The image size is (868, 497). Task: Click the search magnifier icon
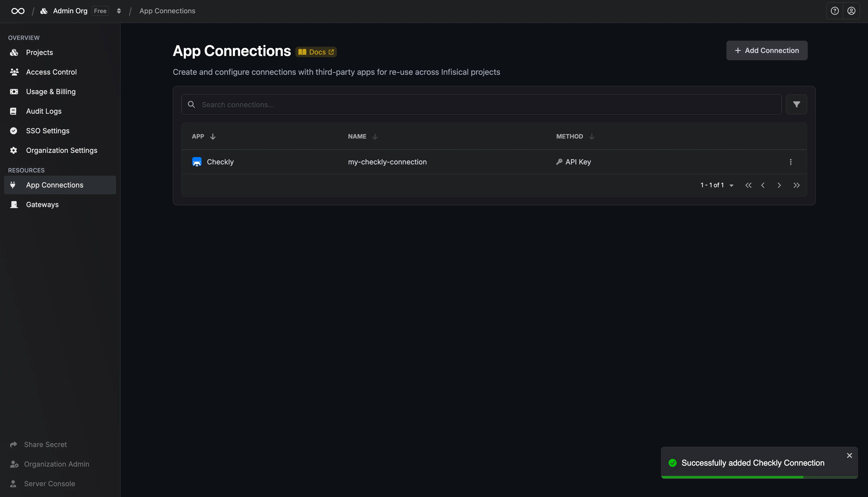[x=192, y=104]
